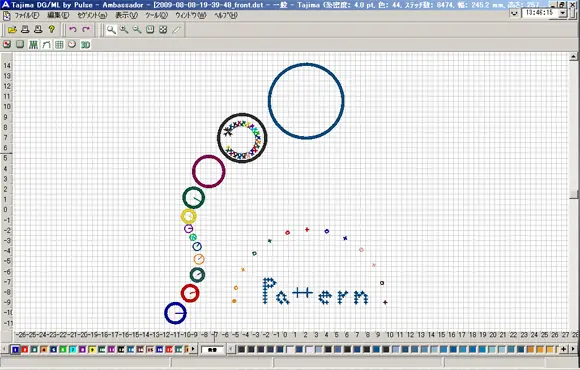Click the navy blue circle at bottom left

[175, 313]
